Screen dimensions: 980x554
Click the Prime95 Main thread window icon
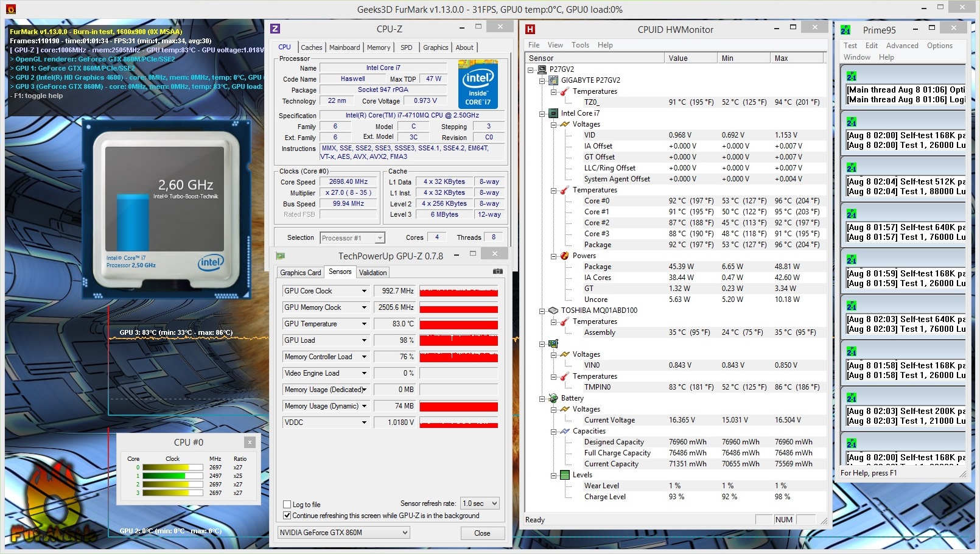pos(852,77)
